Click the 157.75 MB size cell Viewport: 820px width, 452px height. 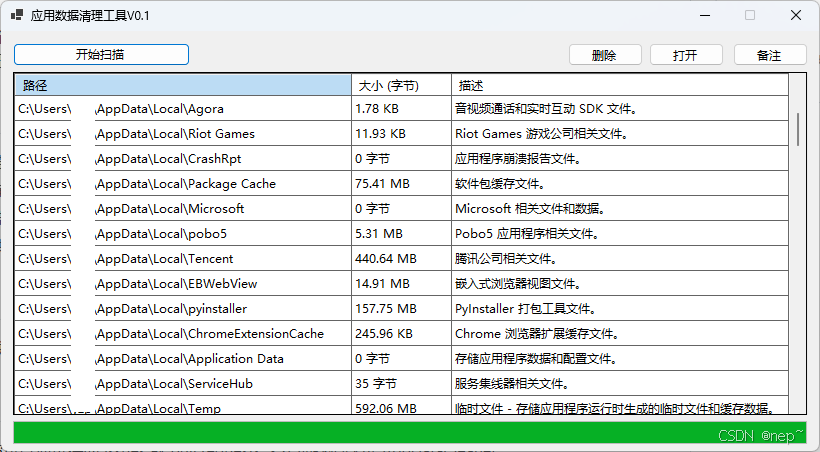(402, 309)
